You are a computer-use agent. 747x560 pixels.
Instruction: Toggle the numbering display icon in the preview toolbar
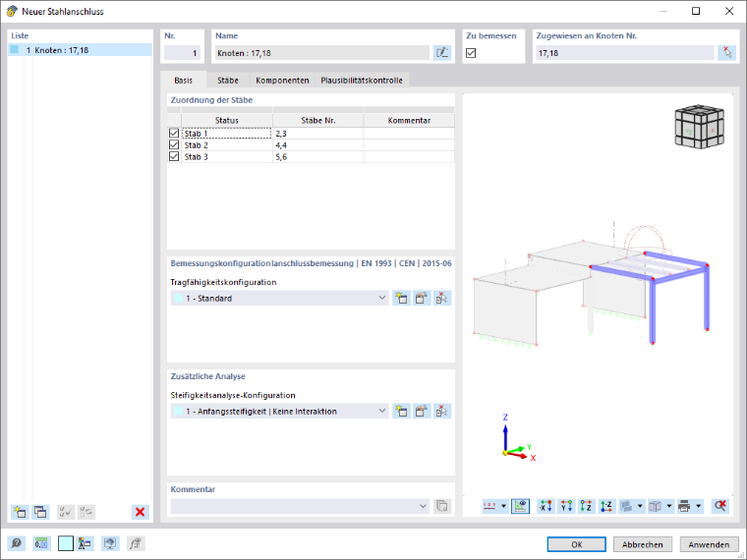click(x=489, y=506)
